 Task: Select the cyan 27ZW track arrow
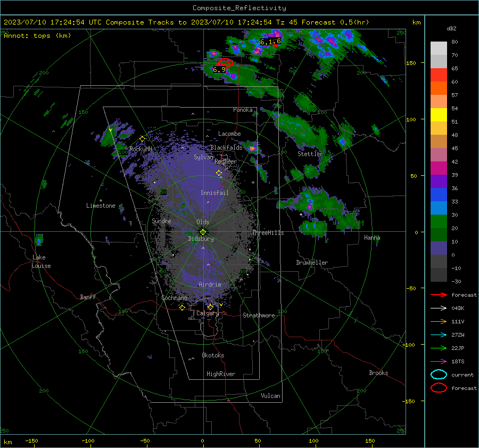pos(439,335)
